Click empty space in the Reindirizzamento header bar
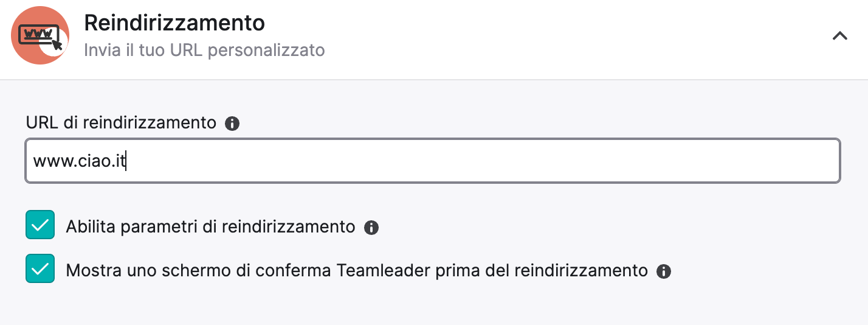The width and height of the screenshot is (868, 325). (547, 37)
